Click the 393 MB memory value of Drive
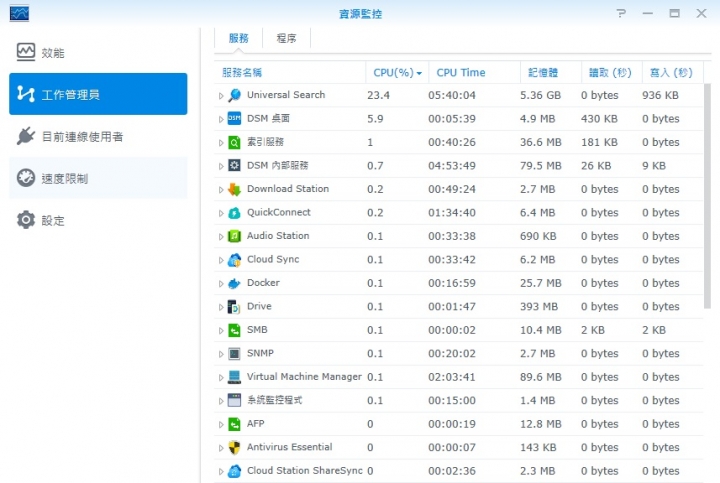The width and height of the screenshot is (720, 483). 539,307
